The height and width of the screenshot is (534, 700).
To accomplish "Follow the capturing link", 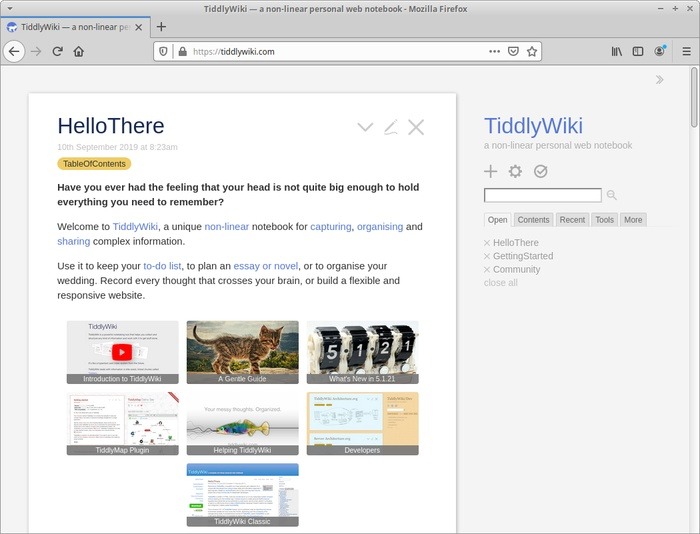I will point(331,227).
